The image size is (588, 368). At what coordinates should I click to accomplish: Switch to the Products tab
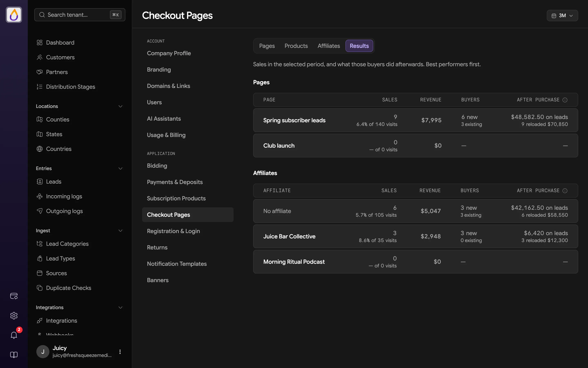296,46
